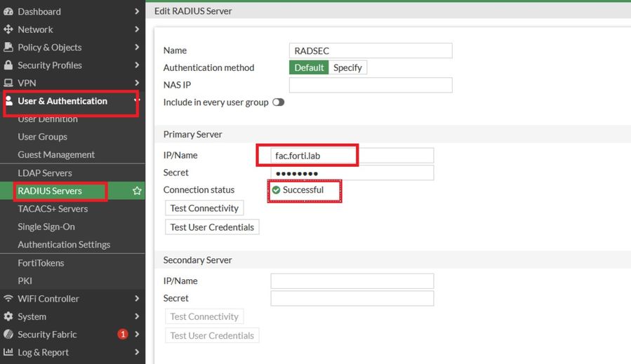Click the Secondary Server section heading
The width and height of the screenshot is (631, 364).
coord(198,259)
